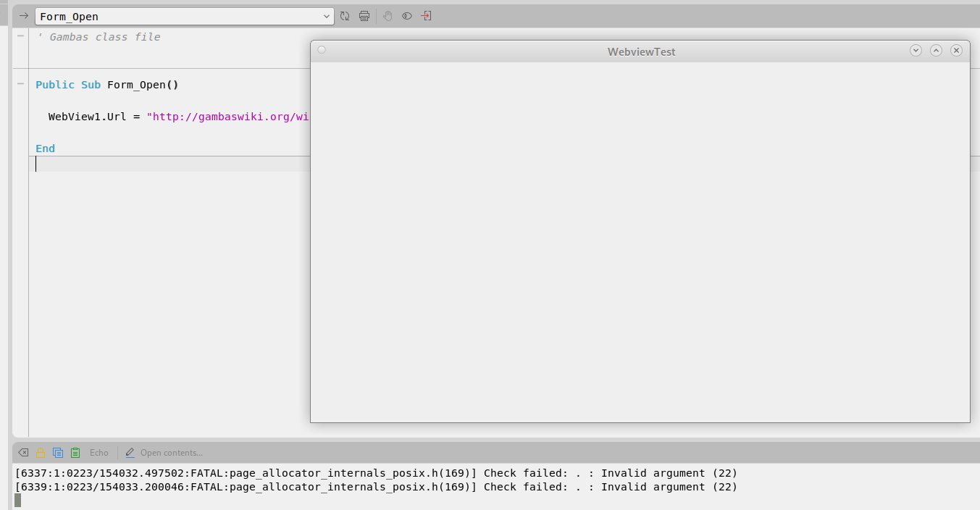The image size is (980, 510).
Task: Collapse the Gambas class file comment fold marker
Action: pyautogui.click(x=20, y=36)
